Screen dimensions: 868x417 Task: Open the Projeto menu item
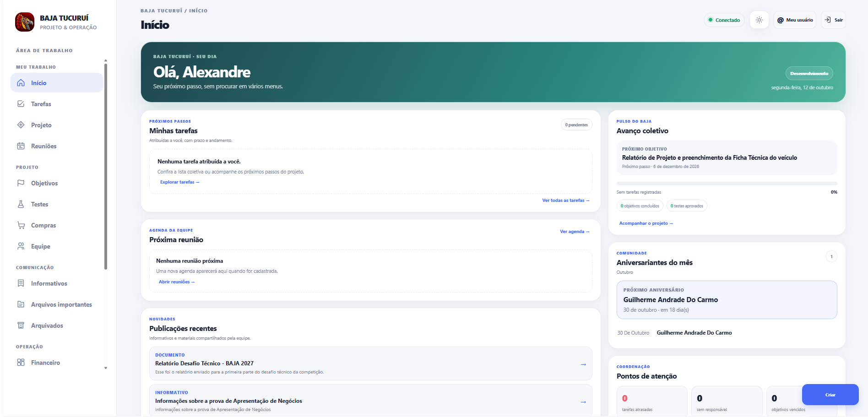57,125
